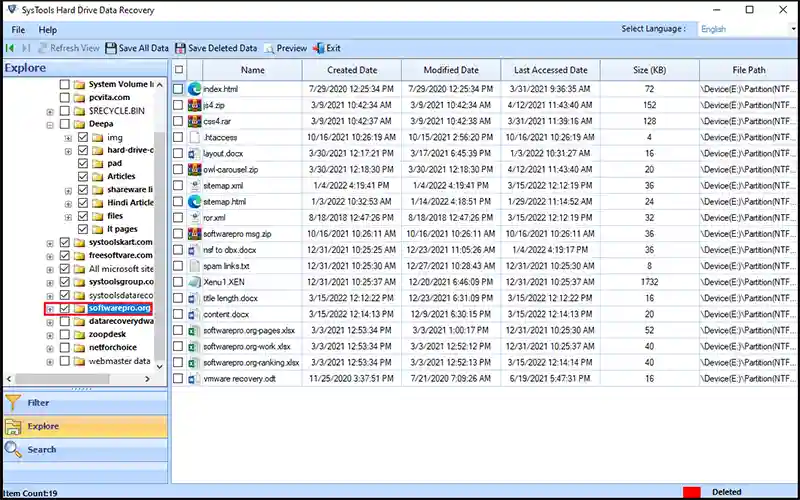Screen dimensions: 800x500
Task: Click the file icon beside Xenu1.XEN
Action: click(x=194, y=282)
